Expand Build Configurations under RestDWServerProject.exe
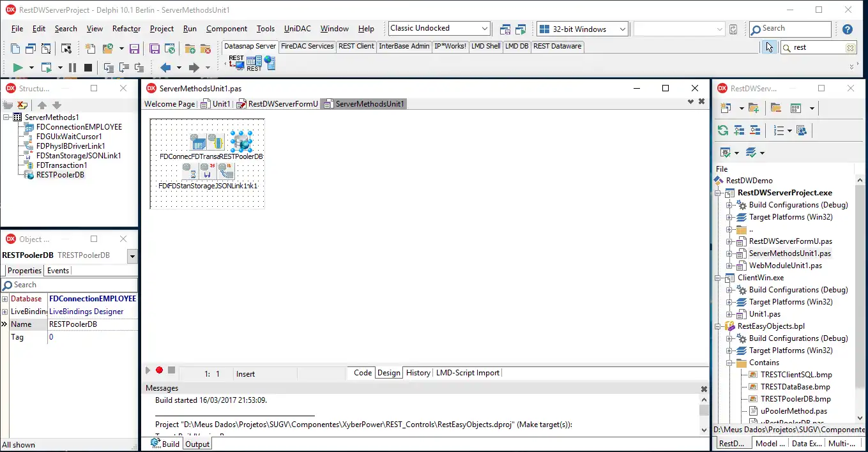This screenshot has width=868, height=452. tap(729, 206)
